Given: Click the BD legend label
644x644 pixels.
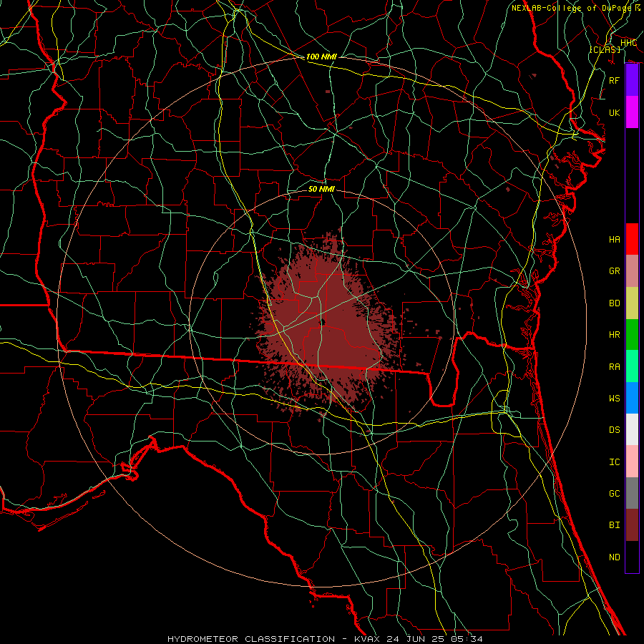Looking at the screenshot, I should click(x=614, y=303).
